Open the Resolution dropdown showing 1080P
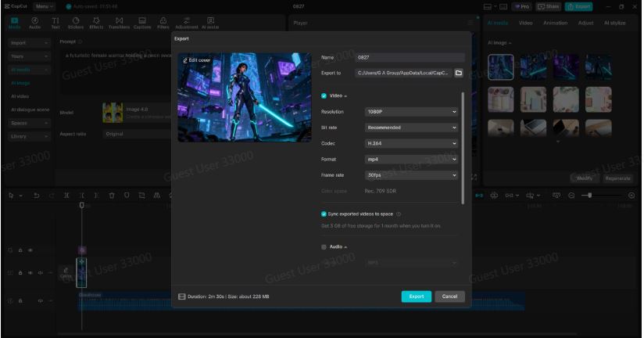Viewport: 644px width, 338px height. tap(411, 112)
